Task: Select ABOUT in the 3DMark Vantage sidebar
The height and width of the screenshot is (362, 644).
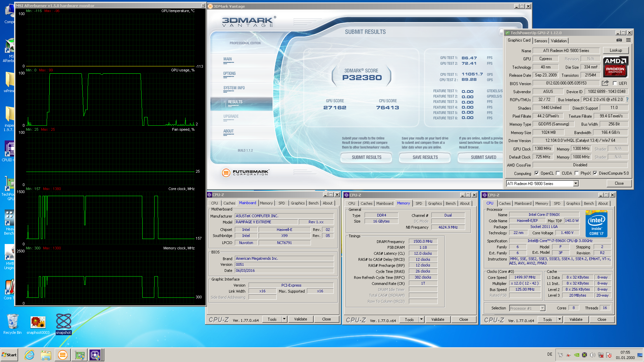Action: [228, 131]
